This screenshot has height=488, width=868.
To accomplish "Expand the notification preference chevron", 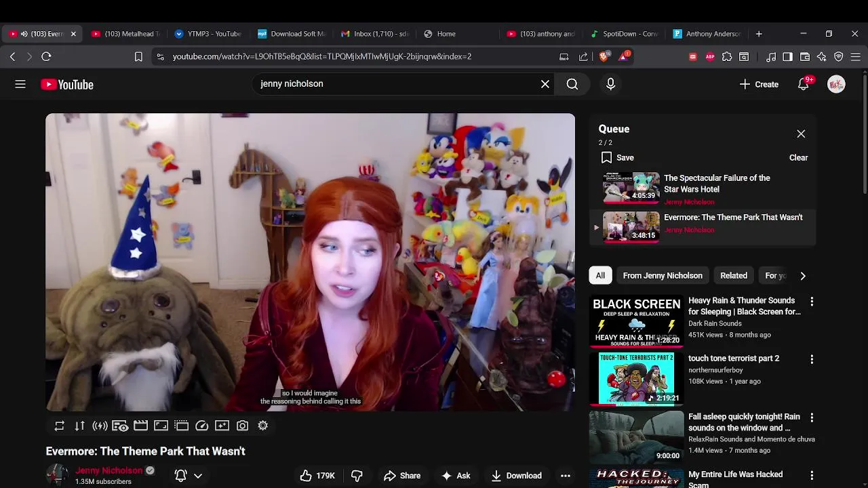I will pyautogui.click(x=198, y=476).
